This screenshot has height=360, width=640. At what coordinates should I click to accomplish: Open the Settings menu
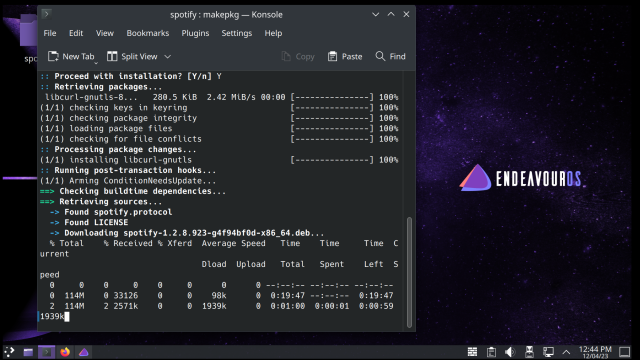(236, 33)
